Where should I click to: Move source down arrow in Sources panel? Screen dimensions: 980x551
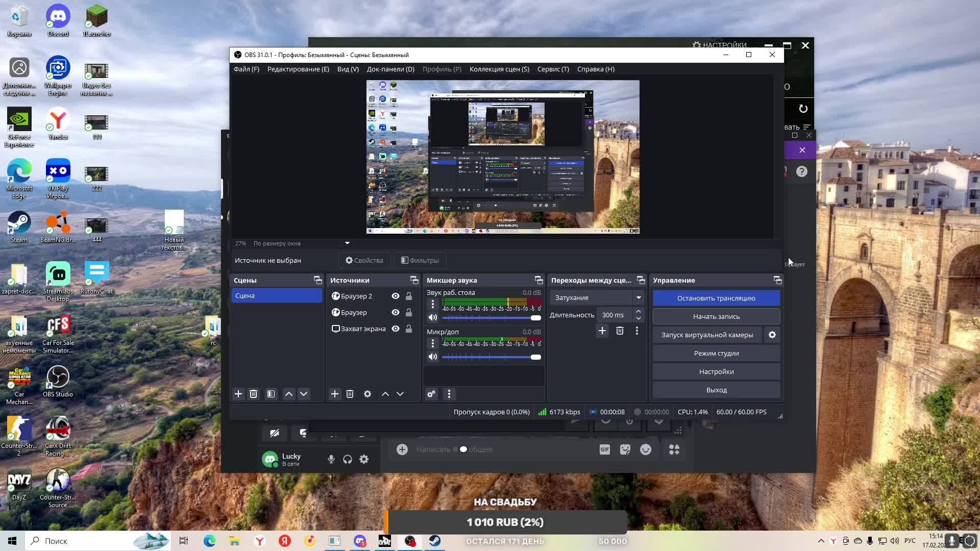tap(400, 394)
